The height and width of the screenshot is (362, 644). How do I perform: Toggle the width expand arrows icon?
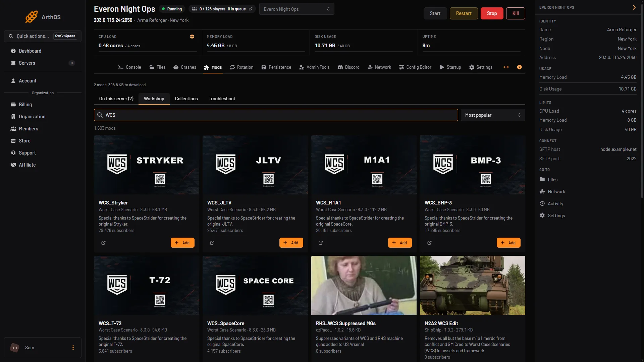click(506, 67)
